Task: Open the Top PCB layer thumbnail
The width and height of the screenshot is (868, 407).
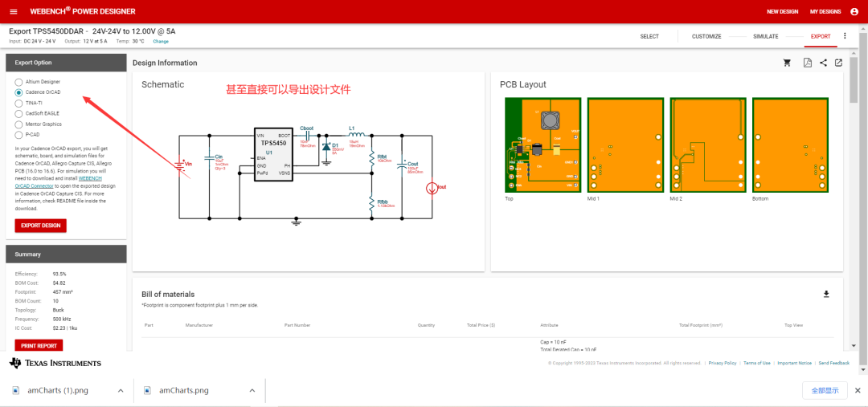Action: tap(542, 144)
